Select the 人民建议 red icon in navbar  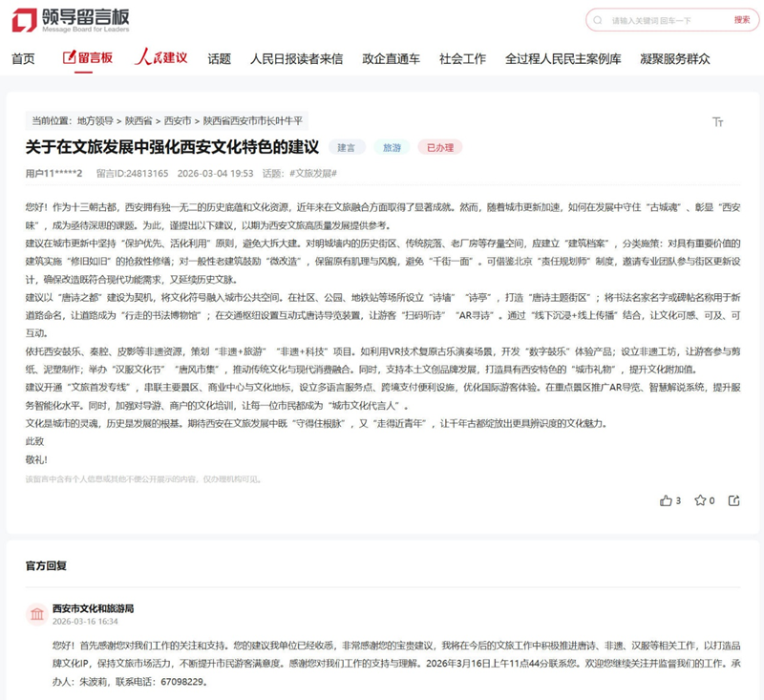click(x=143, y=58)
